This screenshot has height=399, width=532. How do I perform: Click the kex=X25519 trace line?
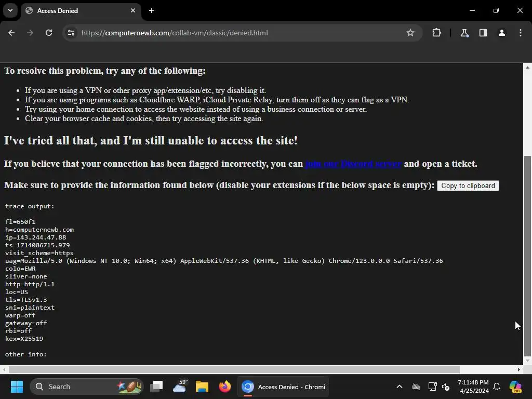pyautogui.click(x=24, y=339)
